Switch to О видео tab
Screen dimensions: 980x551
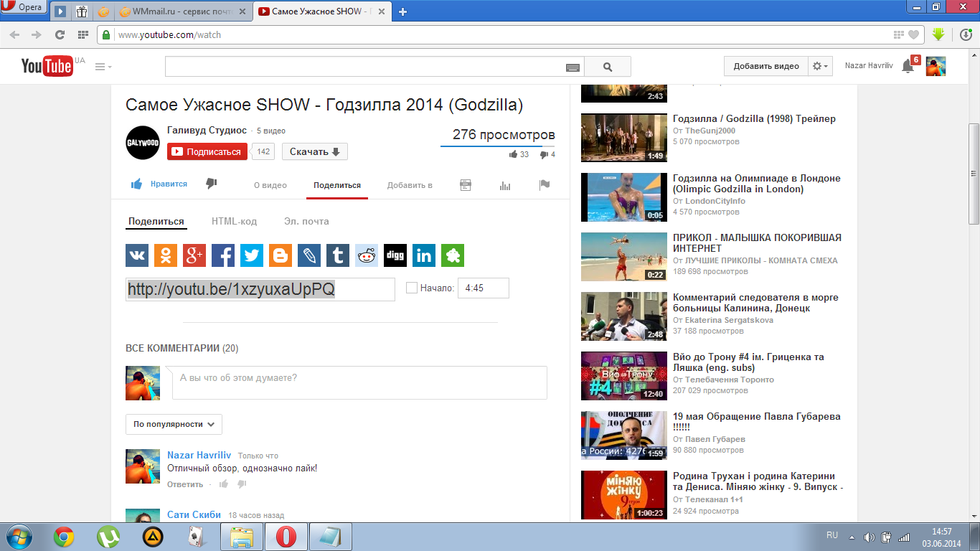(270, 185)
